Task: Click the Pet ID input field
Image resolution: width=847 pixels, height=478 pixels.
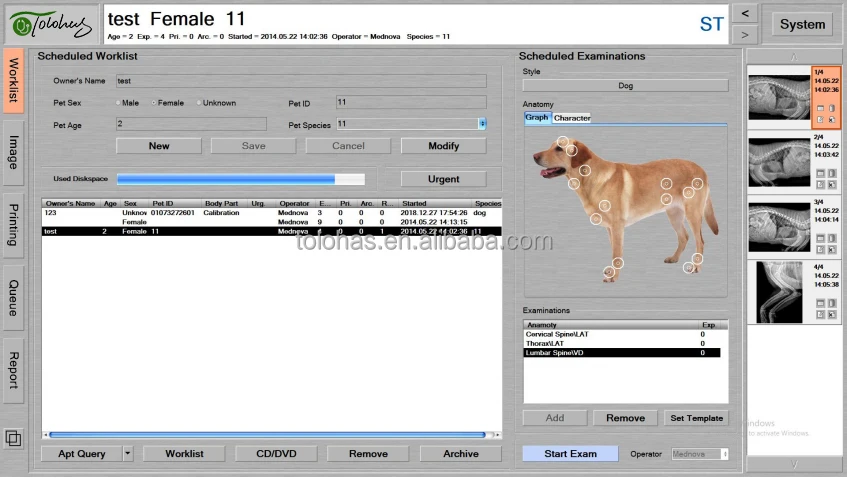Action: [411, 102]
